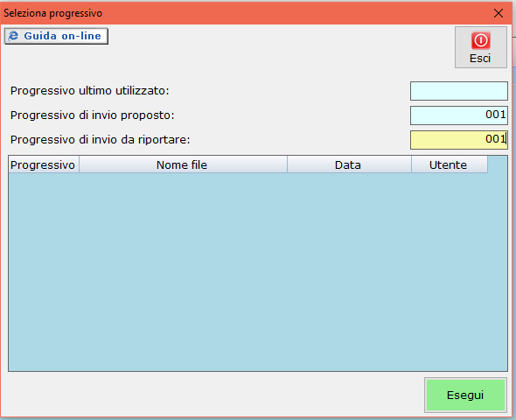
Task: Sort by the Nome file column header
Action: tap(183, 164)
